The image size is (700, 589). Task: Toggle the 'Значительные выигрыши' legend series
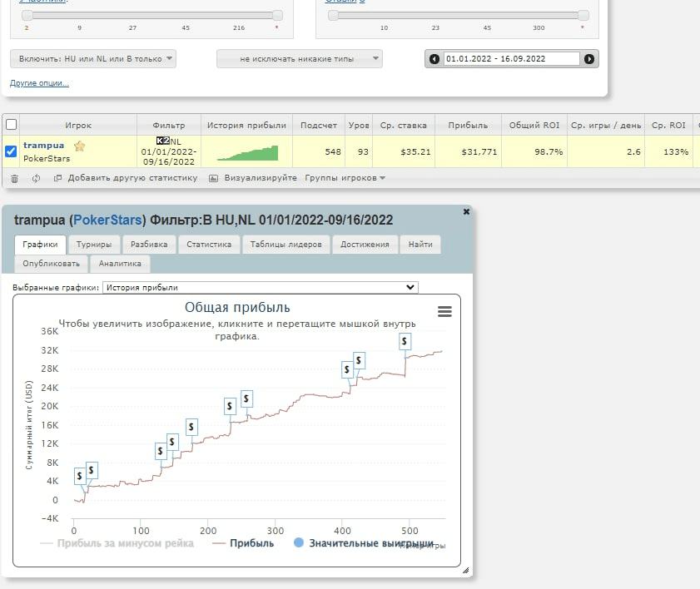(364, 543)
